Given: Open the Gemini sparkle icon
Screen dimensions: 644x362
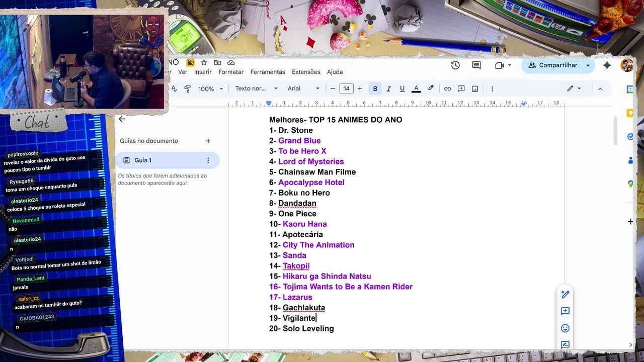Looking at the screenshot, I should point(607,65).
